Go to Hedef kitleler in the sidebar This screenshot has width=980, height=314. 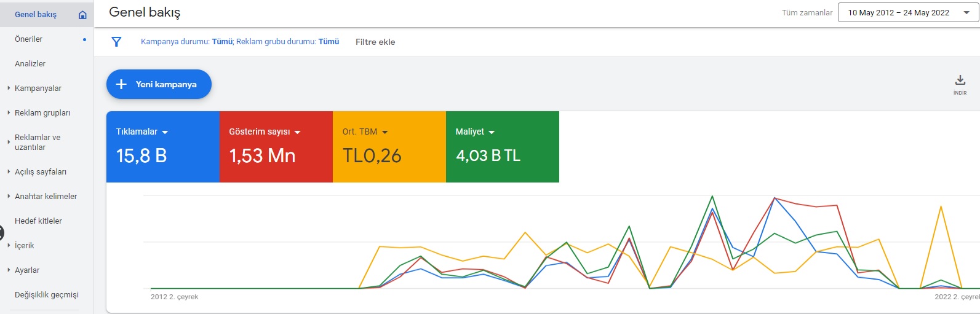[38, 221]
